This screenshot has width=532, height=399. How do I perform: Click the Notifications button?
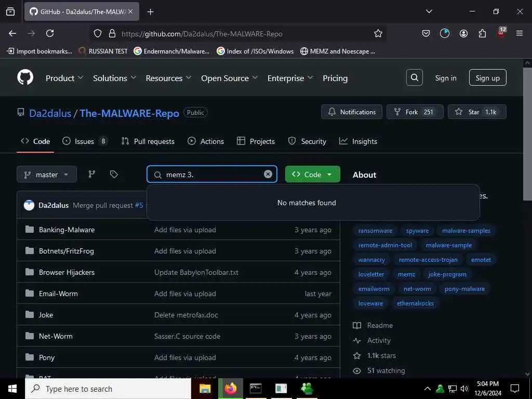[x=352, y=112]
